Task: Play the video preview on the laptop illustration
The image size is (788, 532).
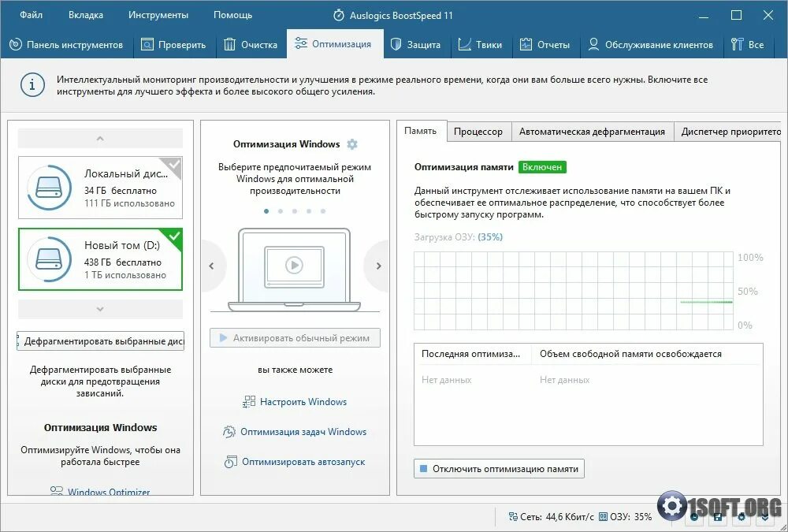Action: (x=295, y=265)
